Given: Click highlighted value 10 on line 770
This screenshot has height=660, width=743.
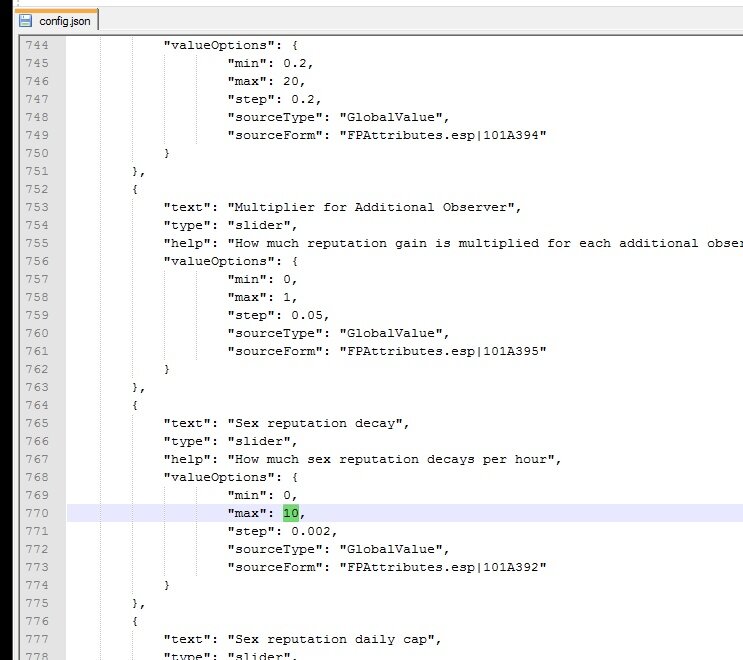Looking at the screenshot, I should 290,513.
